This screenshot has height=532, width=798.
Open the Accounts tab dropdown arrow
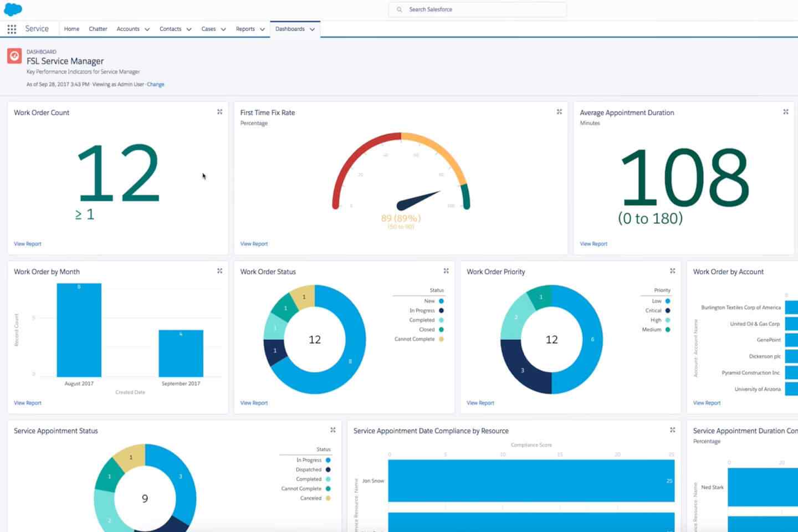tap(147, 29)
